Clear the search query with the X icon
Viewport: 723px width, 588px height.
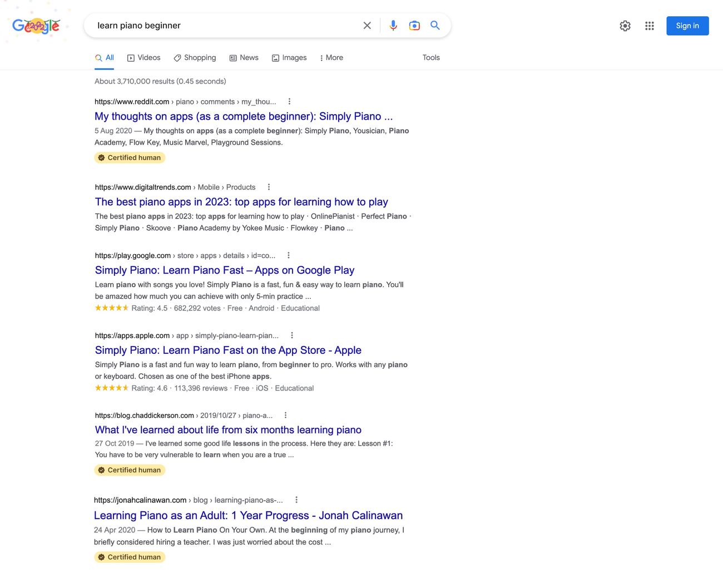point(367,25)
